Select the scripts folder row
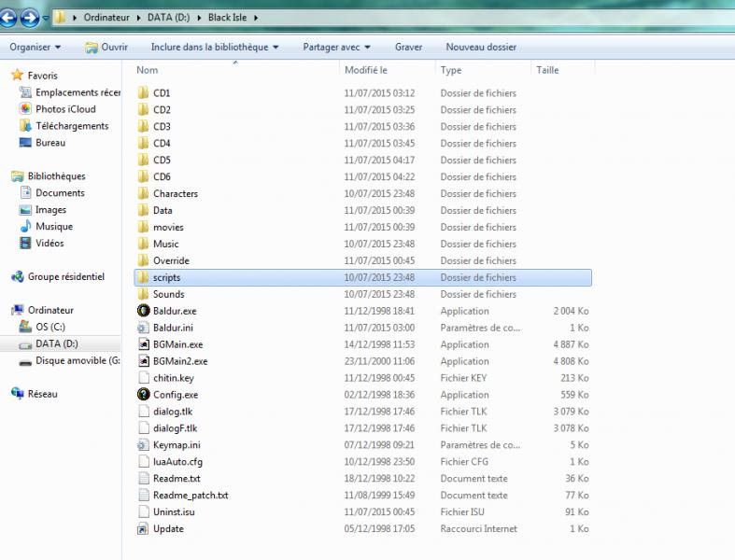This screenshot has height=560, width=735. coord(362,277)
